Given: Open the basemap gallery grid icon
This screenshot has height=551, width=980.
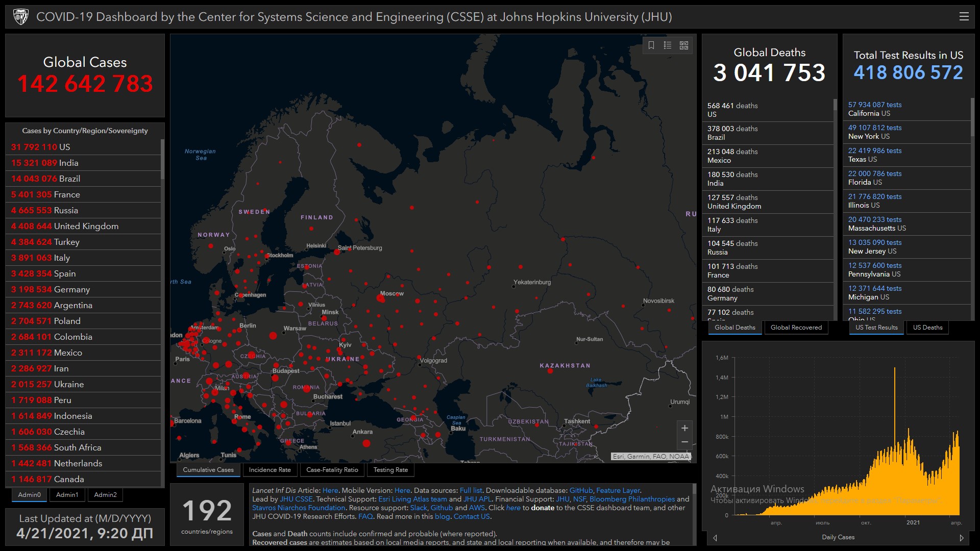Looking at the screenshot, I should tap(684, 45).
